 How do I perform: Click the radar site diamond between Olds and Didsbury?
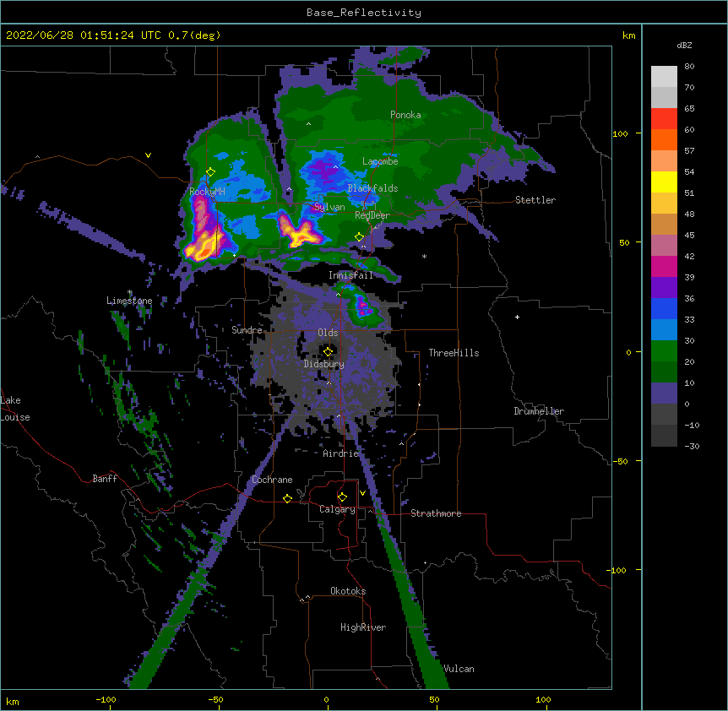tap(328, 351)
